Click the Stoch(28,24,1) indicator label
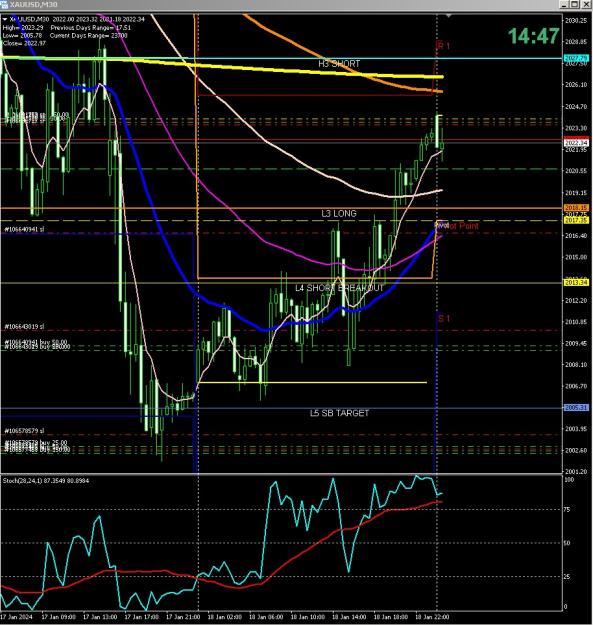Image resolution: width=593 pixels, height=625 pixels. tap(46, 481)
